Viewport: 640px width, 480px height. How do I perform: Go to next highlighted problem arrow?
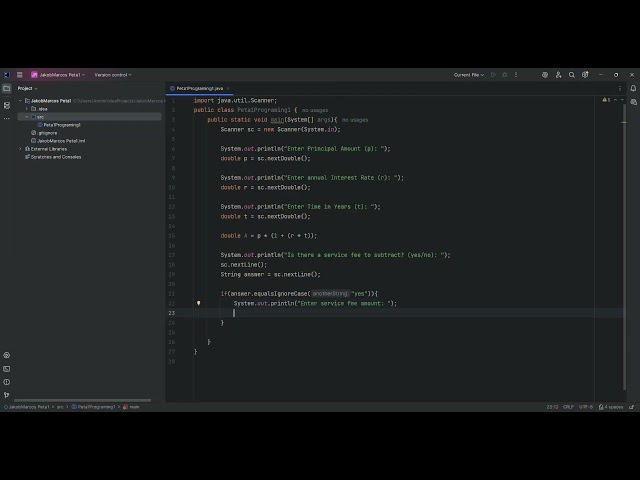pyautogui.click(x=622, y=100)
